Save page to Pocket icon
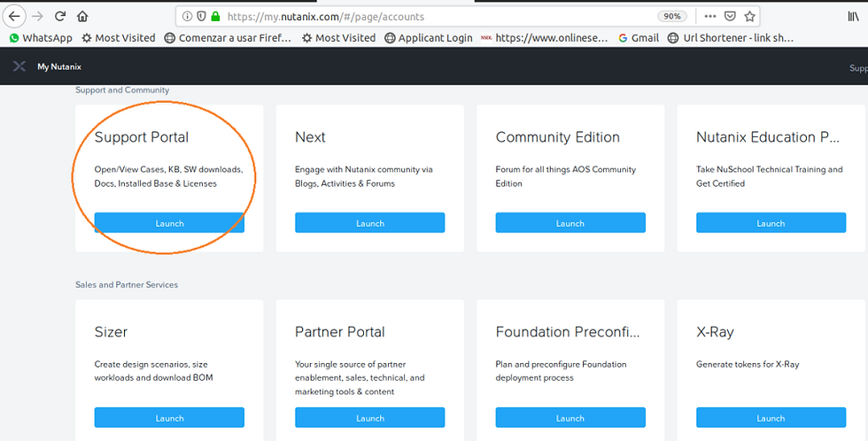Viewport: 868px width, 441px height. pos(730,17)
